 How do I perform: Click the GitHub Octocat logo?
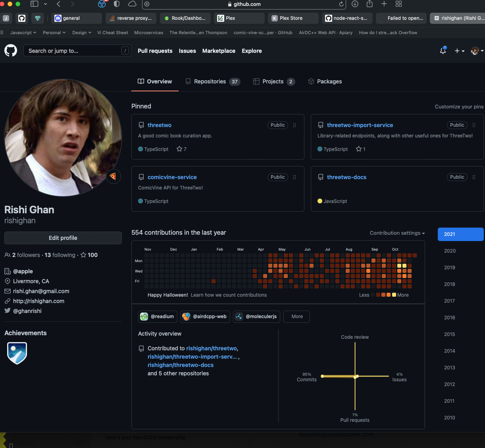[x=11, y=50]
